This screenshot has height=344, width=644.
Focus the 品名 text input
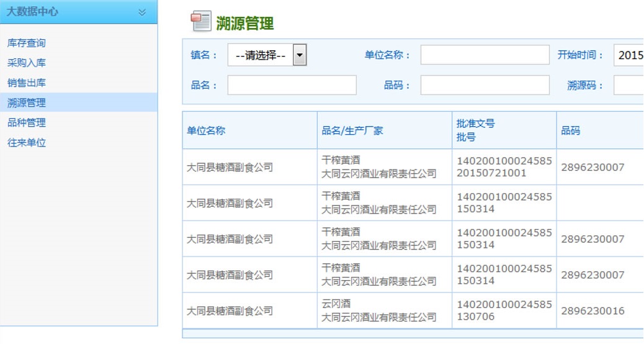tap(292, 85)
